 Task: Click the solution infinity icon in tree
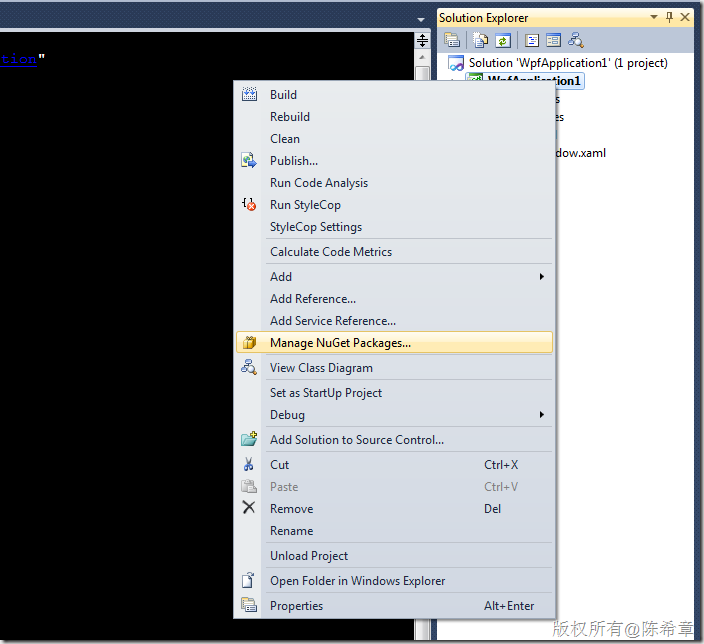(456, 63)
